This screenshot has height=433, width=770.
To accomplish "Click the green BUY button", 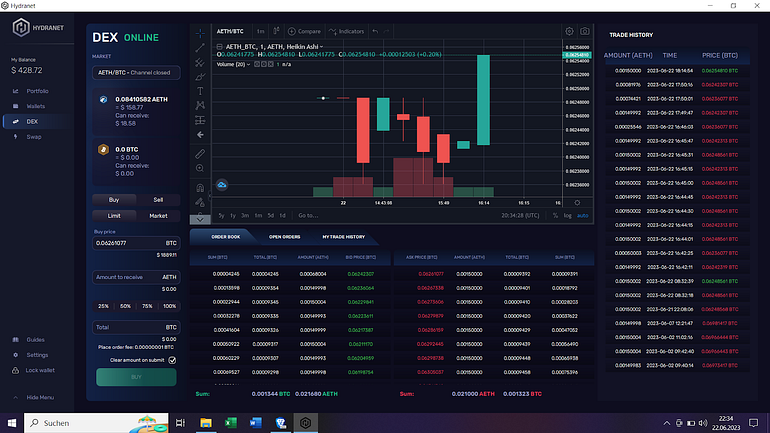I will (136, 377).
